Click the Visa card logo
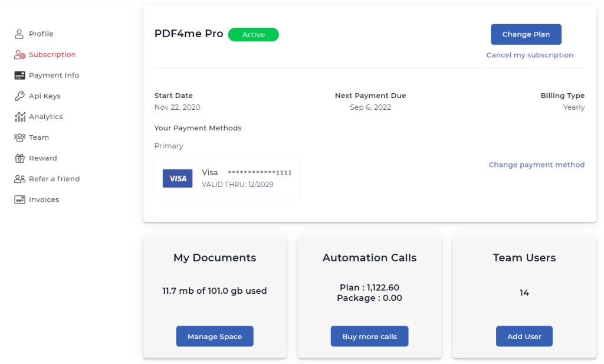 (178, 178)
